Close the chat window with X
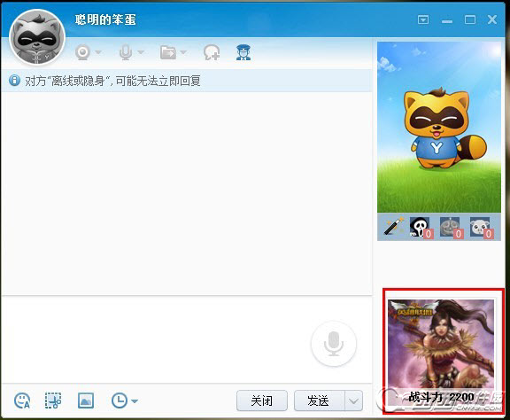This screenshot has height=420, width=510. coord(492,19)
